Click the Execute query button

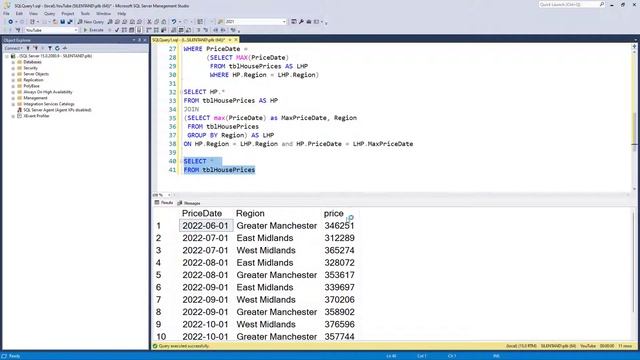(x=93, y=30)
